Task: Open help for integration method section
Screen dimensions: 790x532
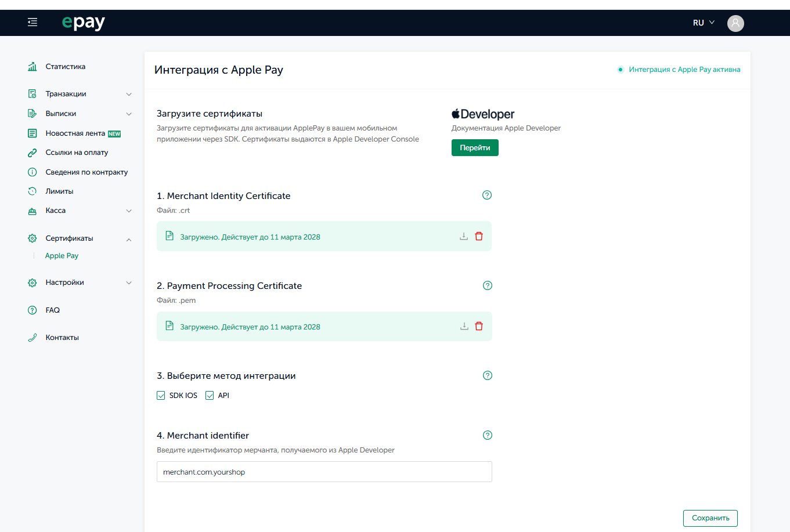Action: coord(488,375)
